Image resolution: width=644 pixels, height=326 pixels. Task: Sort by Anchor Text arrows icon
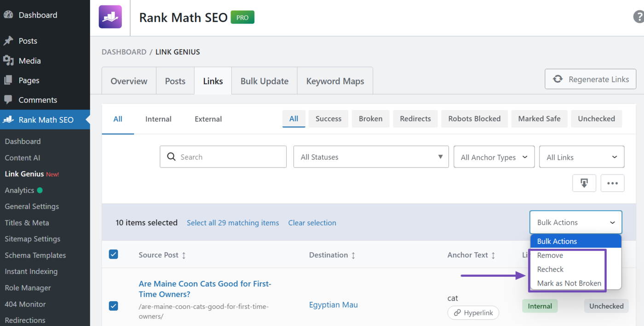click(x=493, y=255)
